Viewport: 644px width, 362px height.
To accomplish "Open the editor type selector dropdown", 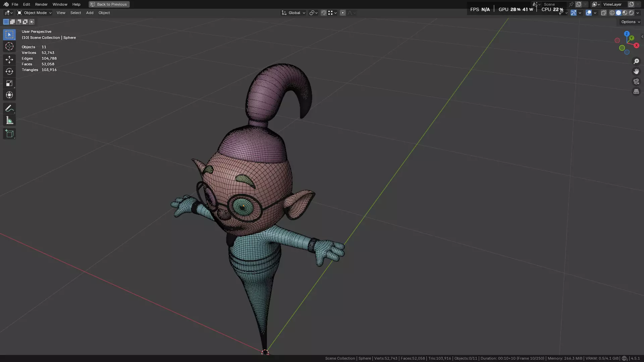I will pyautogui.click(x=8, y=13).
